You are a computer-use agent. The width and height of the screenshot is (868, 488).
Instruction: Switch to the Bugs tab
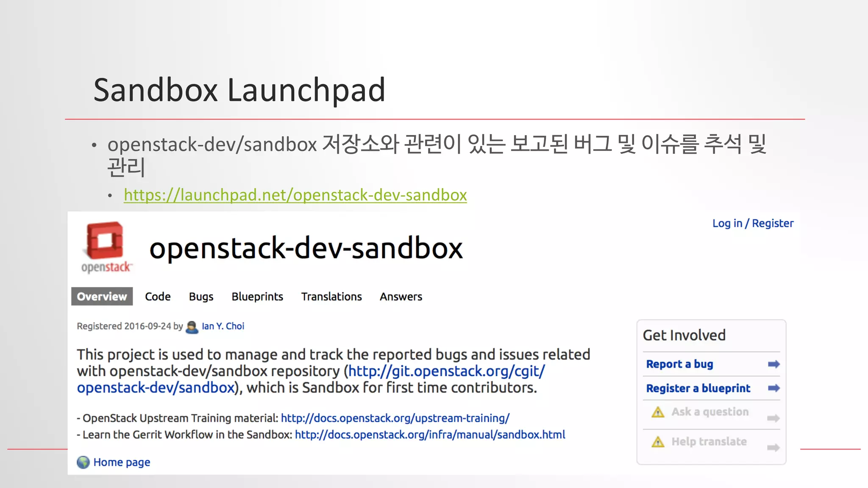[201, 297]
